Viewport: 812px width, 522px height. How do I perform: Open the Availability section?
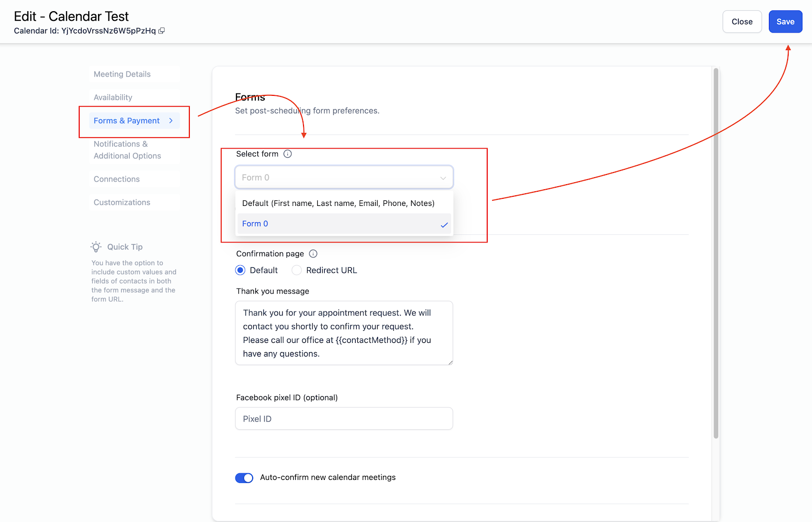coord(134,97)
